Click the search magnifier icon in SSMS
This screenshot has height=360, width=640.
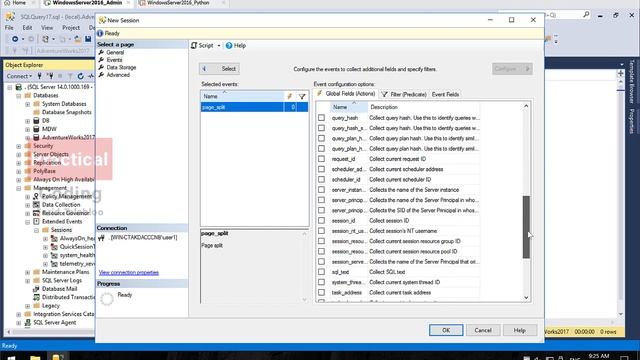pos(586,15)
